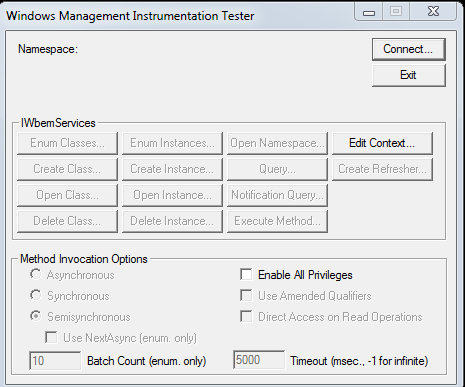The width and height of the screenshot is (465, 387).
Task: Select the Semisynchronous radio option
Action: [x=36, y=316]
